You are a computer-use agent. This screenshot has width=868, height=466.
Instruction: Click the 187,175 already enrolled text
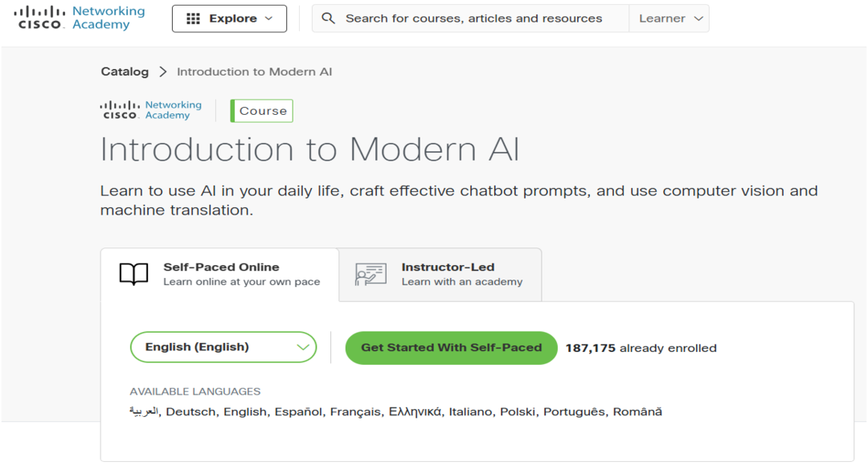click(641, 348)
